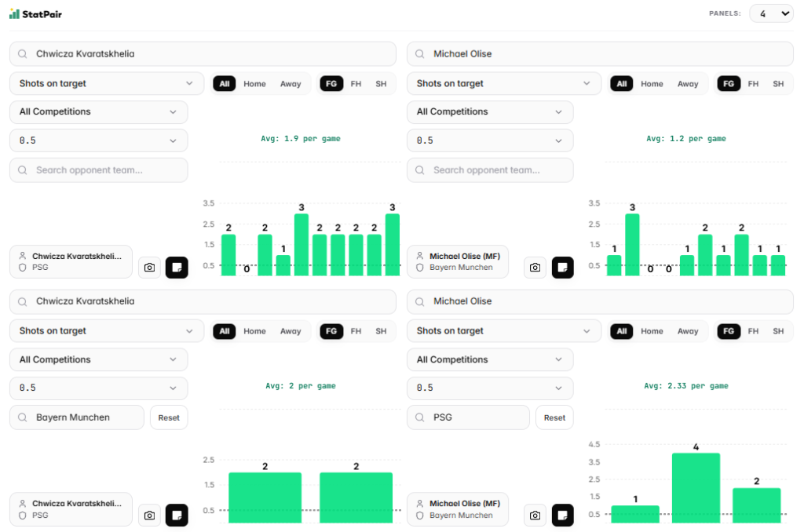Select Home filter in Kvaratskhelia 1.9 avg panel
804x532 pixels.
coord(254,84)
